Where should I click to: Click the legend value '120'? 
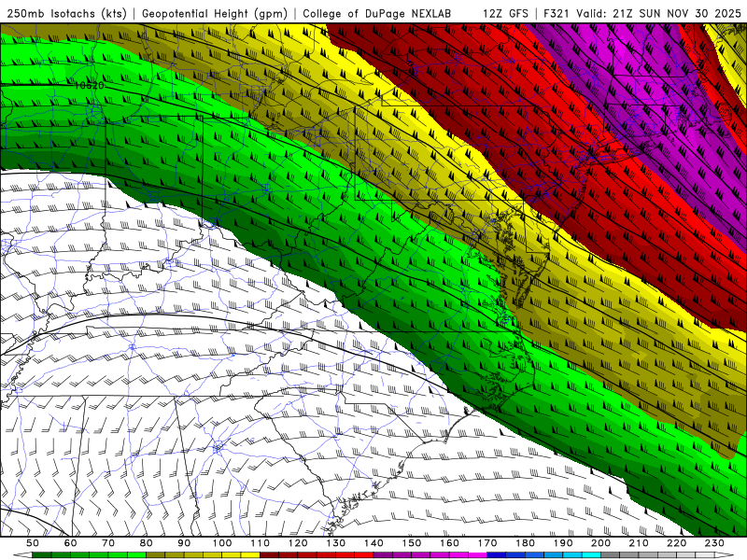[x=298, y=543]
